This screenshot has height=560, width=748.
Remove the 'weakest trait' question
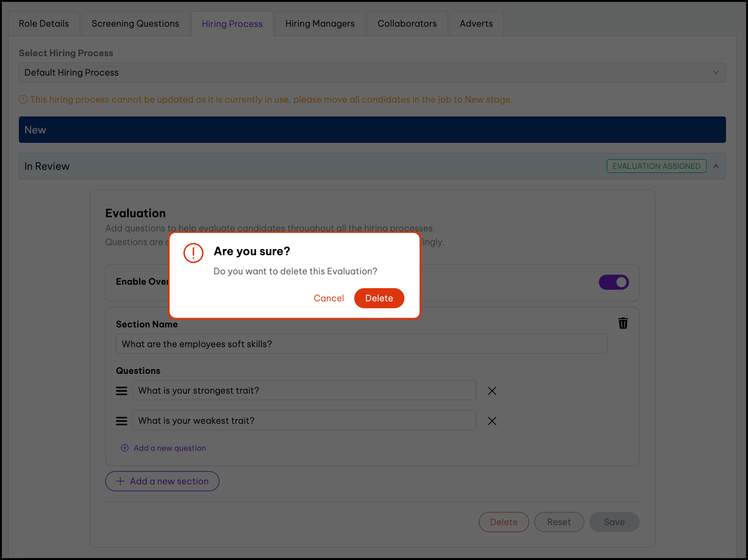[x=492, y=421]
